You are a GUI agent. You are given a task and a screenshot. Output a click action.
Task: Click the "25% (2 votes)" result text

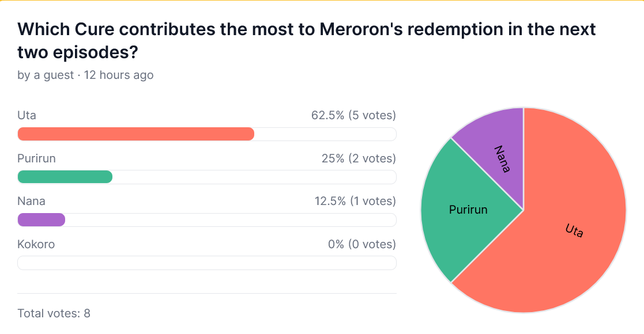click(x=359, y=158)
